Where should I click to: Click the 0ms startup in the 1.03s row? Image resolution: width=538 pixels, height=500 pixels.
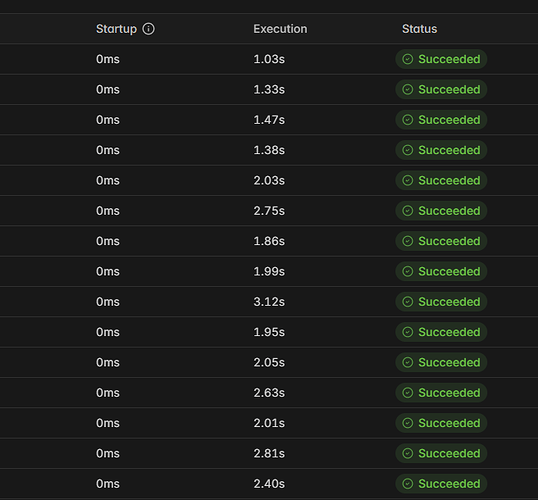pyautogui.click(x=108, y=59)
